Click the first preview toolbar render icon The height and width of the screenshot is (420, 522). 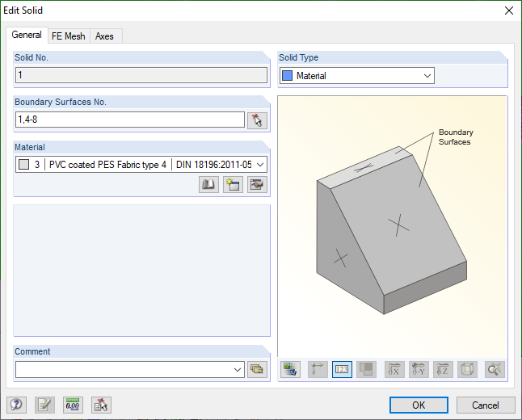click(290, 369)
